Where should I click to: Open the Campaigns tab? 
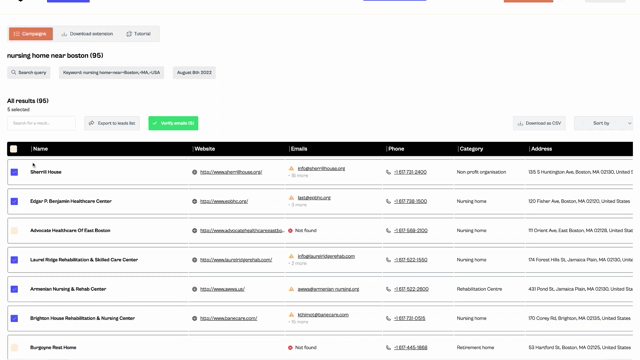(x=31, y=34)
